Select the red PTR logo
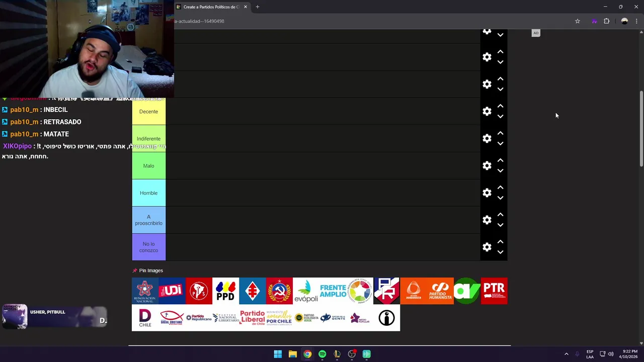 tap(494, 291)
